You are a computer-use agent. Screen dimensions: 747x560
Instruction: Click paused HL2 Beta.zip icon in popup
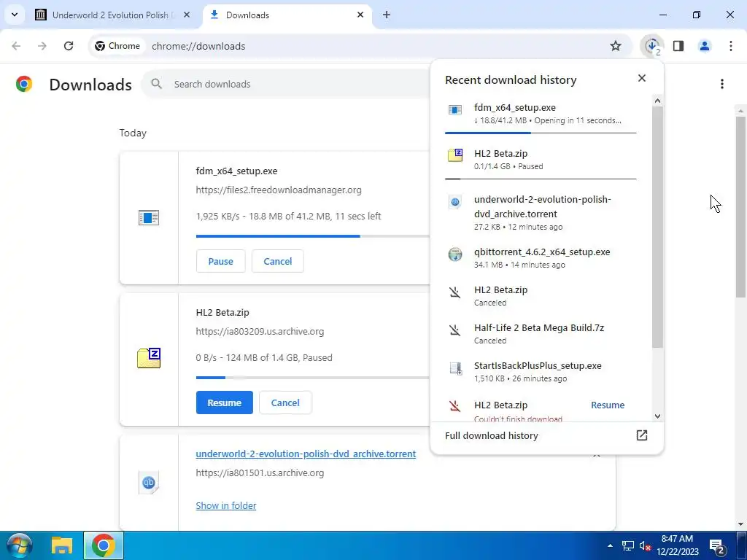455,155
